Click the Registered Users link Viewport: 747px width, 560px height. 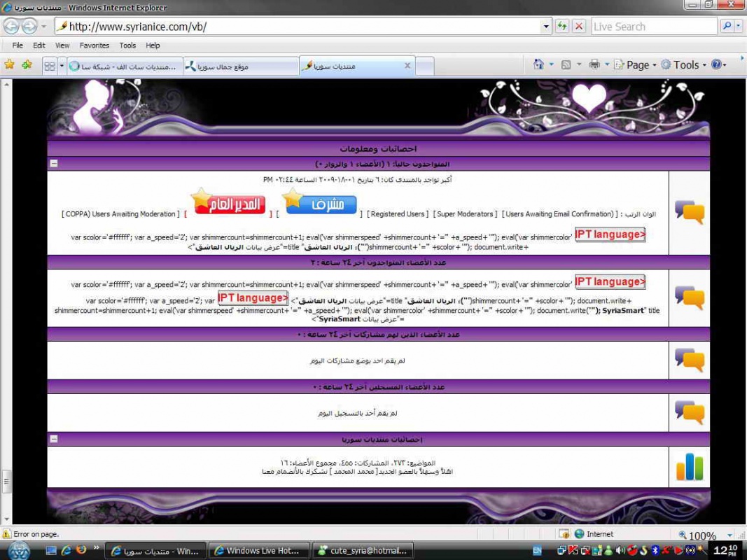coord(397,214)
